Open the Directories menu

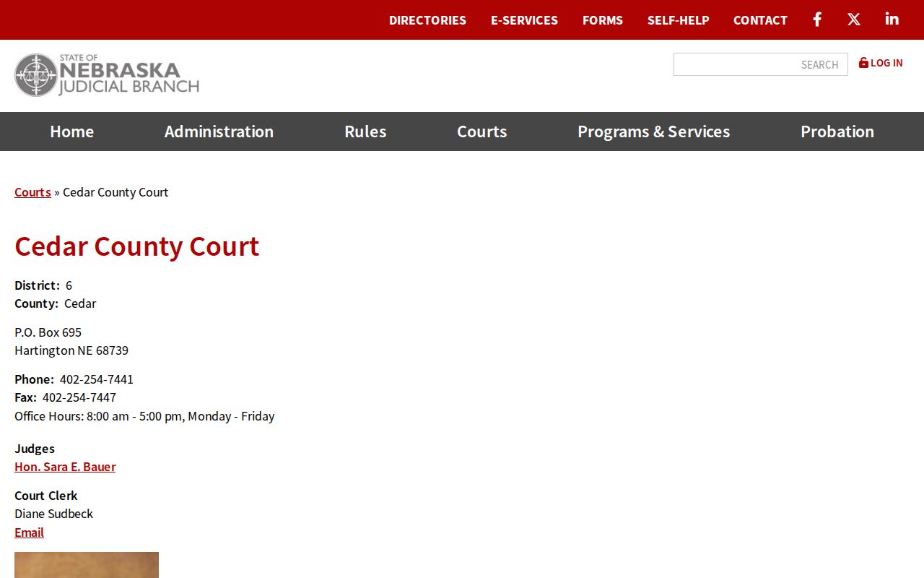tap(427, 20)
